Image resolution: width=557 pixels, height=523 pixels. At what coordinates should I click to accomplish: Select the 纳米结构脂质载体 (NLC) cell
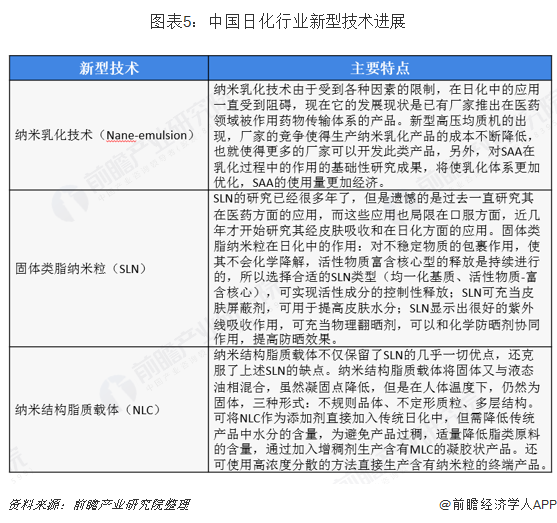109,410
